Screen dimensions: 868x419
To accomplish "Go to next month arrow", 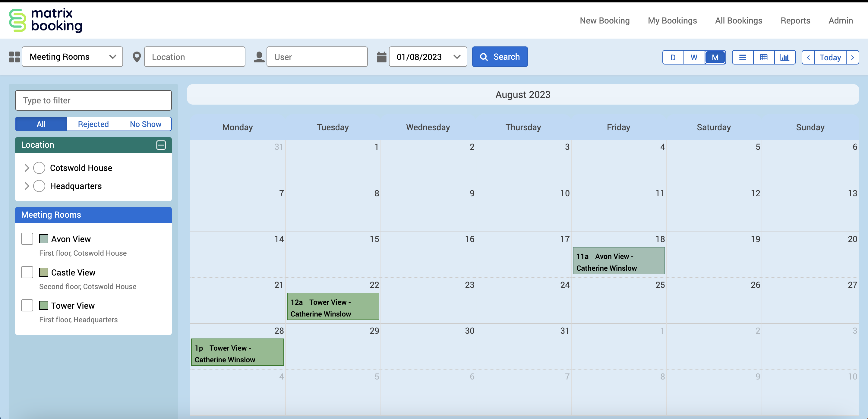I will [x=853, y=57].
